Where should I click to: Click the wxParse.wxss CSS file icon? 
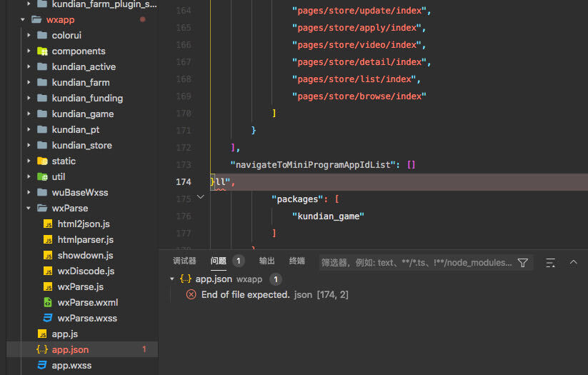point(48,318)
